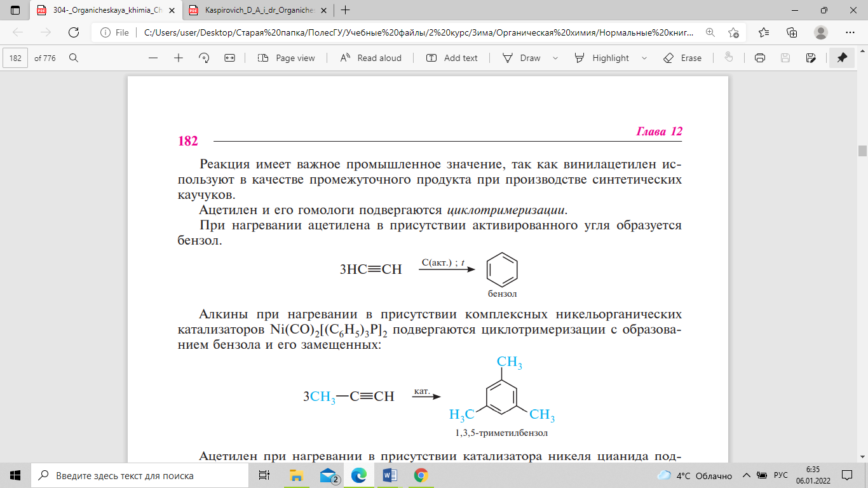The height and width of the screenshot is (488, 868).
Task: Open the weather widget 4°C Облачно
Action: coord(695,475)
